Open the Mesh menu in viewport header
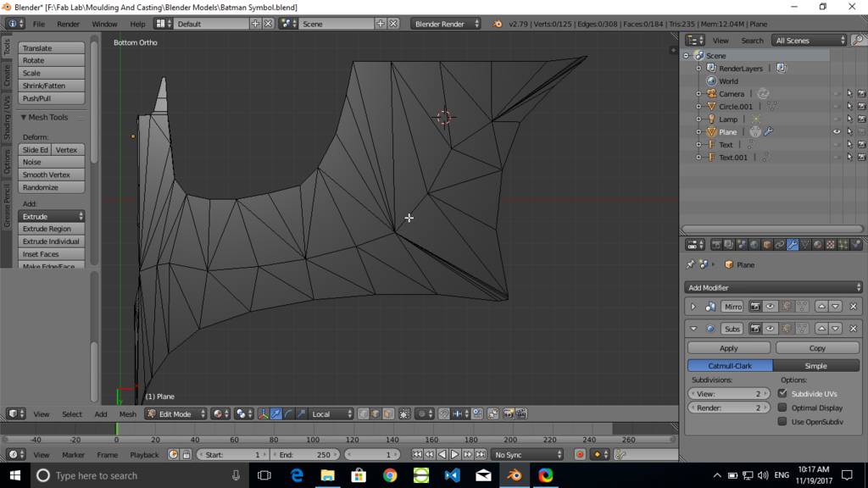 (x=127, y=414)
